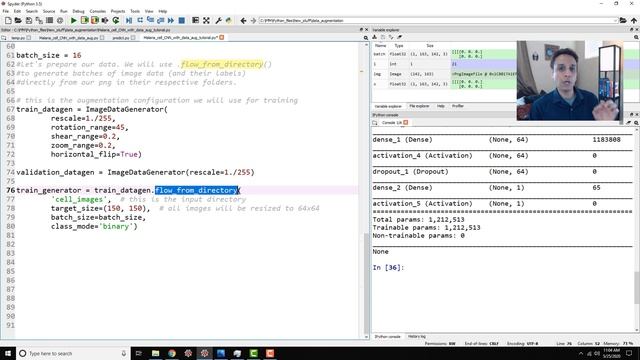The width and height of the screenshot is (640, 360).
Task: Import data icon in Variable explorer
Action: point(375,37)
